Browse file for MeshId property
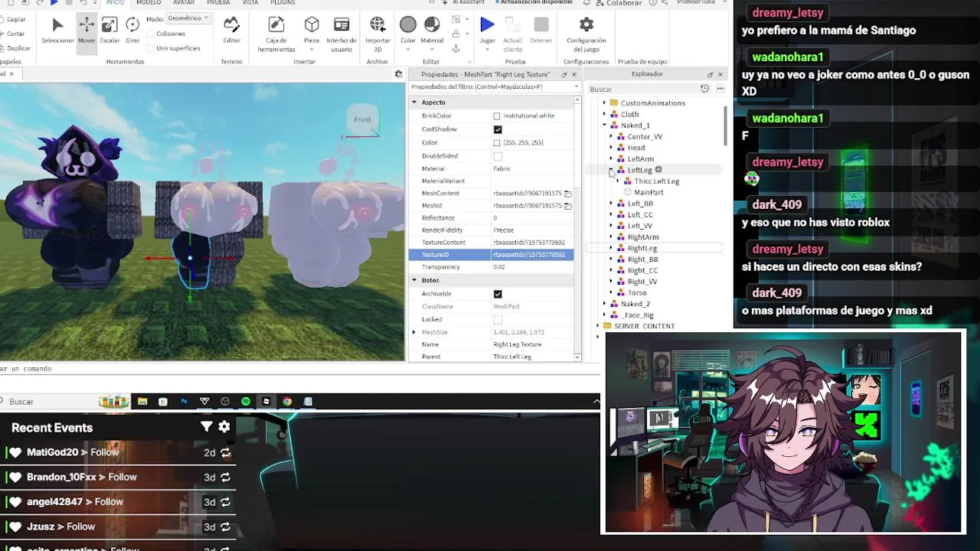 567,206
